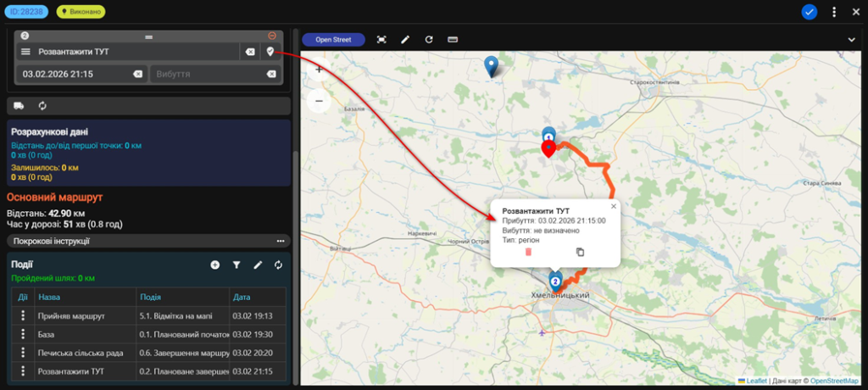Edit the arrival field 03.02.2026 21:15
This screenshot has height=390, width=868.
(81, 75)
